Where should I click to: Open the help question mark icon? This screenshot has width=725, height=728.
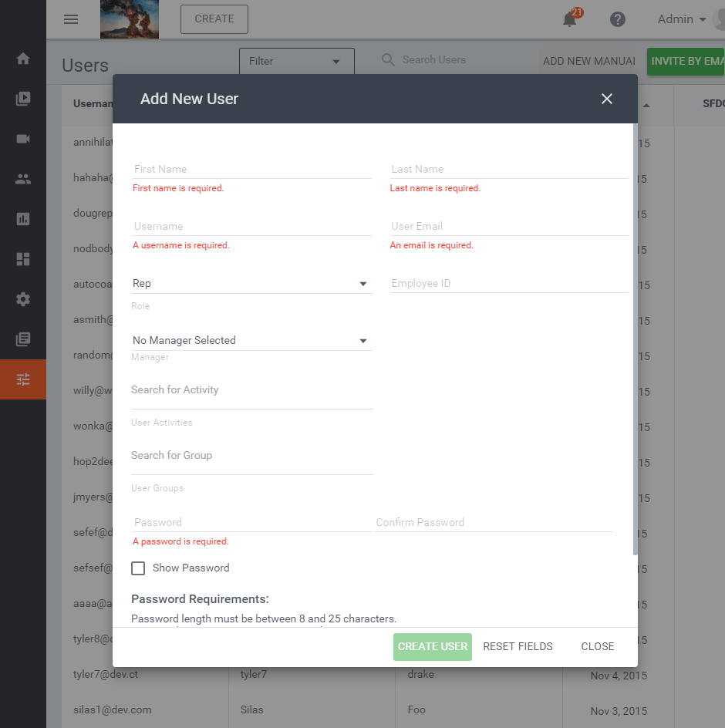tap(617, 19)
